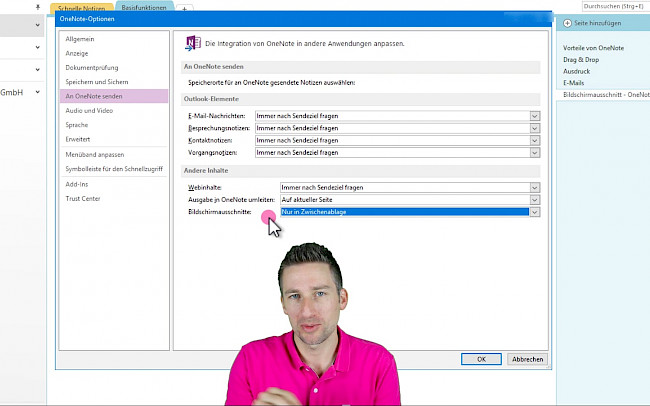The image size is (650, 406).
Task: Expand the Vorgangsnotizen dropdown
Action: [535, 153]
